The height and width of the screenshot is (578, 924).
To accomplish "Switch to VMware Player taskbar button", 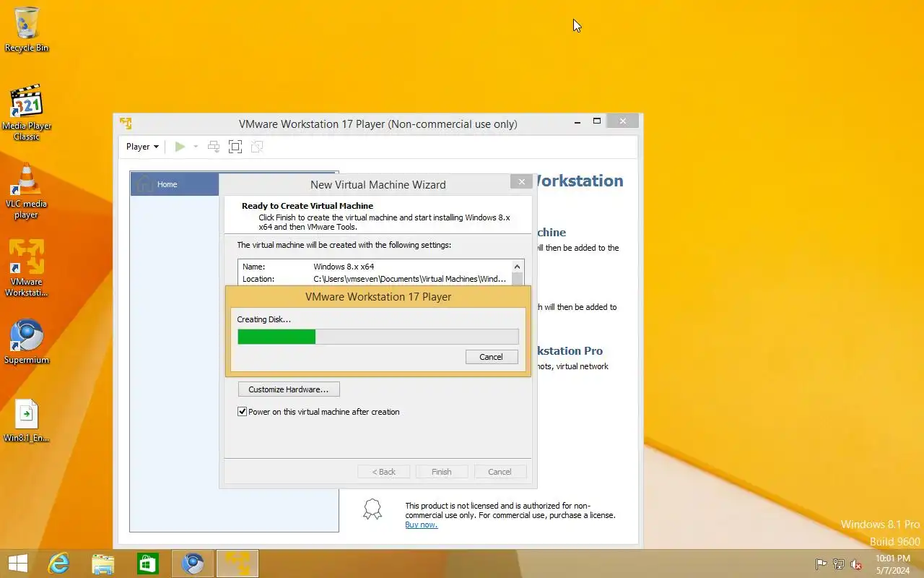I will 237,564.
